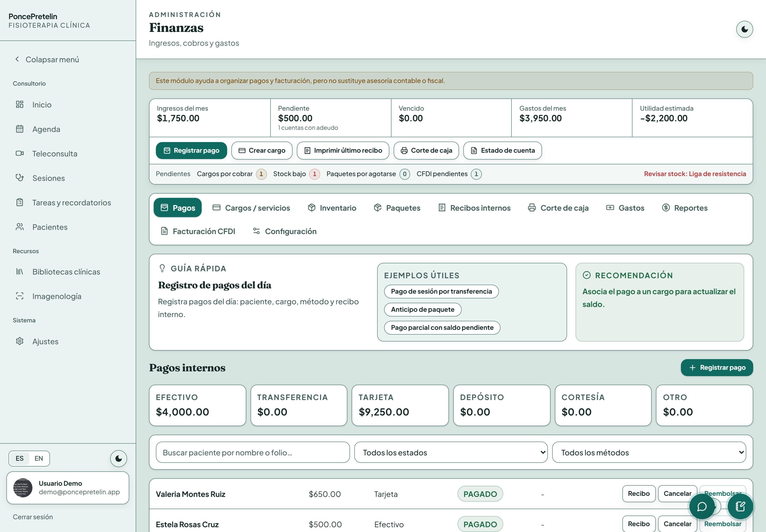
Task: Click the floating note-edit icon button
Action: pos(740,507)
